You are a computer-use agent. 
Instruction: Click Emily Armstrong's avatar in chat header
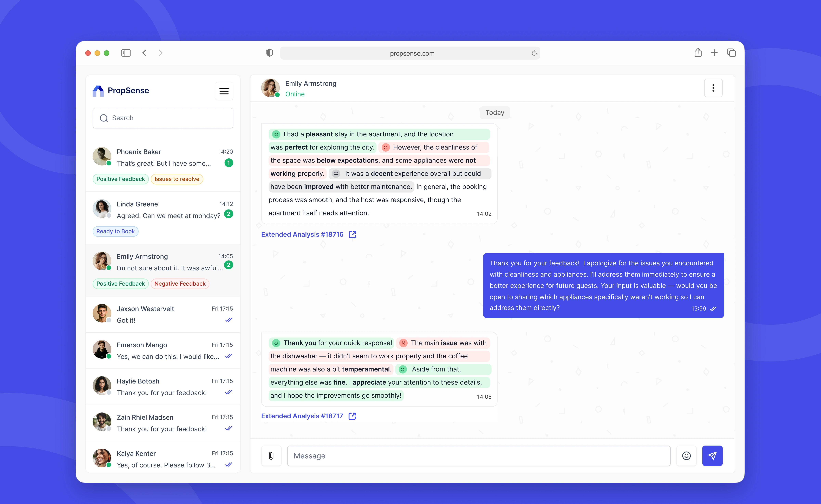coord(270,88)
